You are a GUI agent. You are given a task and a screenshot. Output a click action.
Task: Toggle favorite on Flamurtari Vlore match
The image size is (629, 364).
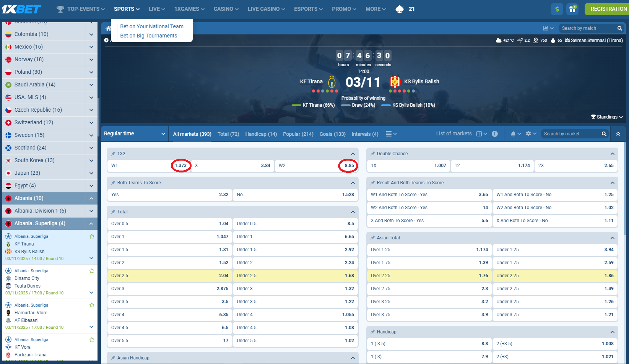point(92,305)
